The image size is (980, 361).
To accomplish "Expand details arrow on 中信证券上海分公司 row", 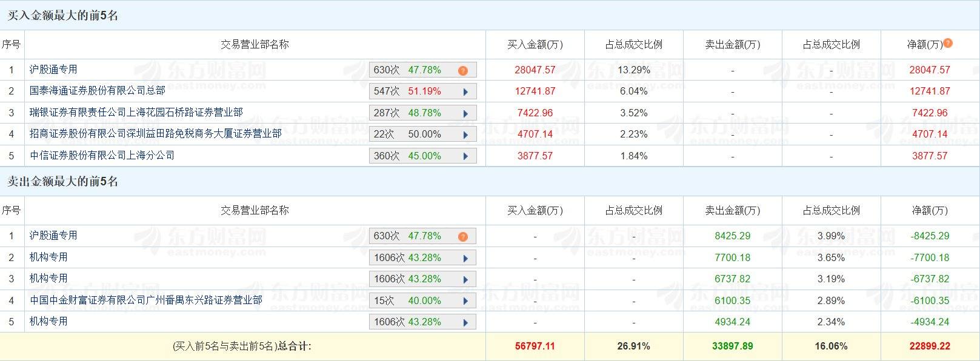I will click(x=467, y=156).
